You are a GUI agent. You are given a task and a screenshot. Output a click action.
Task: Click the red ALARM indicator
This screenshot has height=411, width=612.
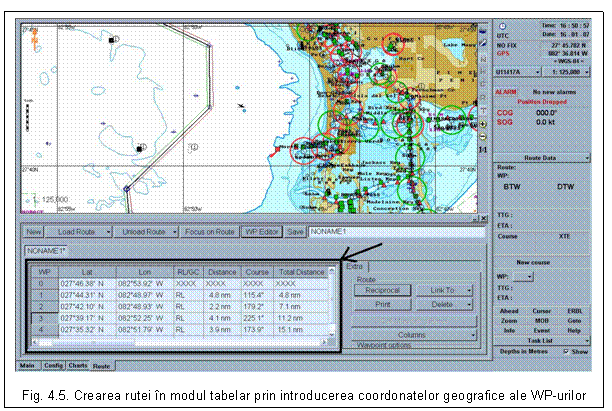tap(507, 91)
